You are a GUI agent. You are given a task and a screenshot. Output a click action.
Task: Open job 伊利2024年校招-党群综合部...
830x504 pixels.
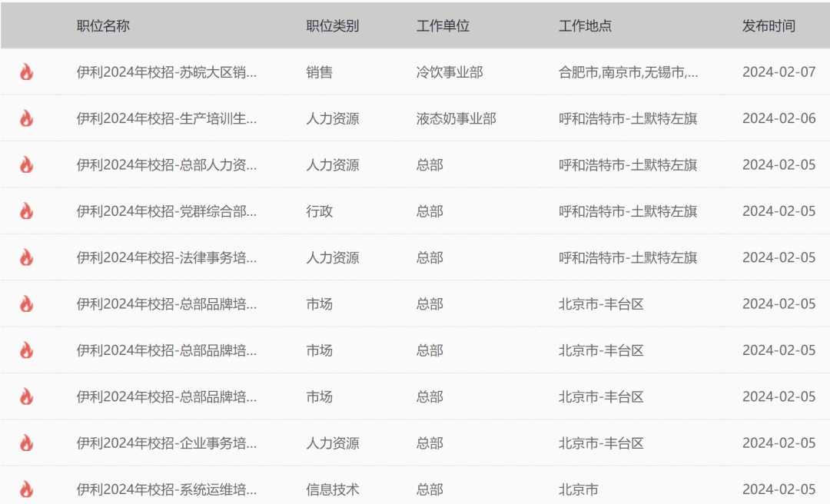[x=166, y=211]
